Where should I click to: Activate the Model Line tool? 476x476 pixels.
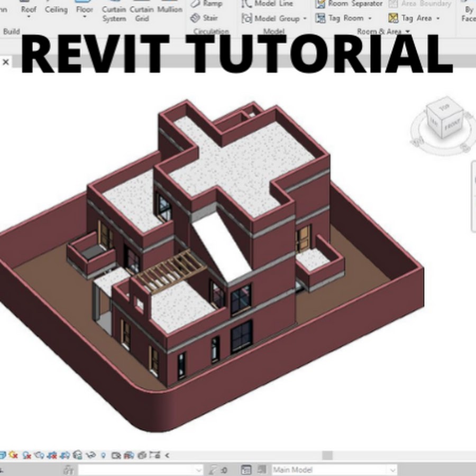coord(267,4)
